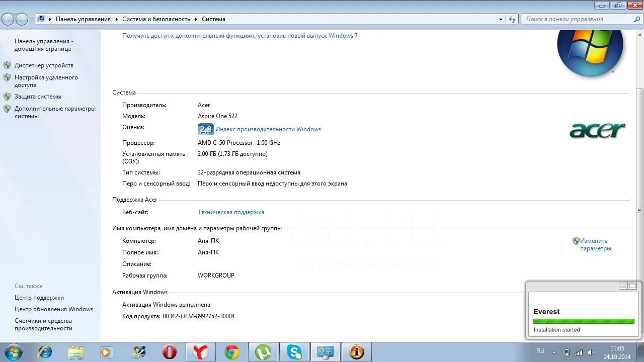Click the Everest installation progress bar
This screenshot has width=644, height=362.
584,321
